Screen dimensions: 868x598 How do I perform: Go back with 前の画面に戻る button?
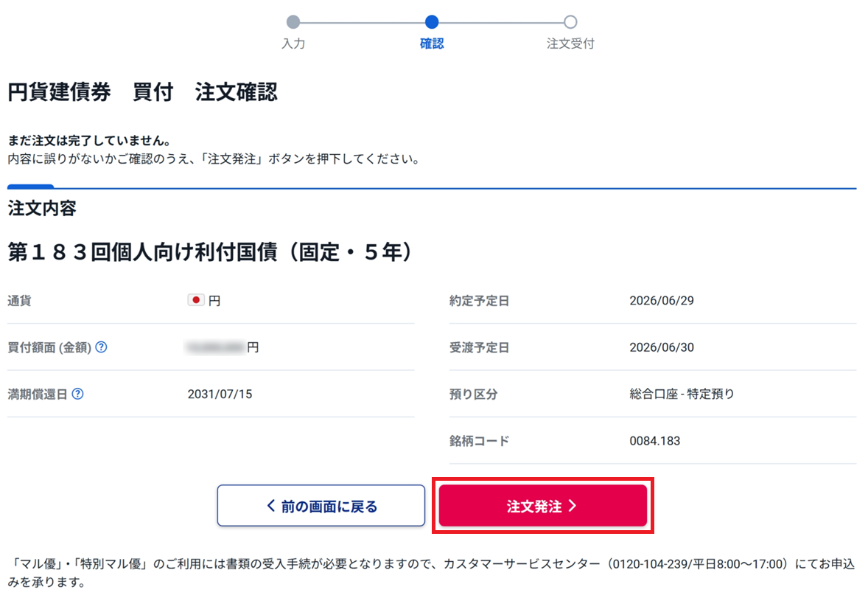click(x=321, y=505)
